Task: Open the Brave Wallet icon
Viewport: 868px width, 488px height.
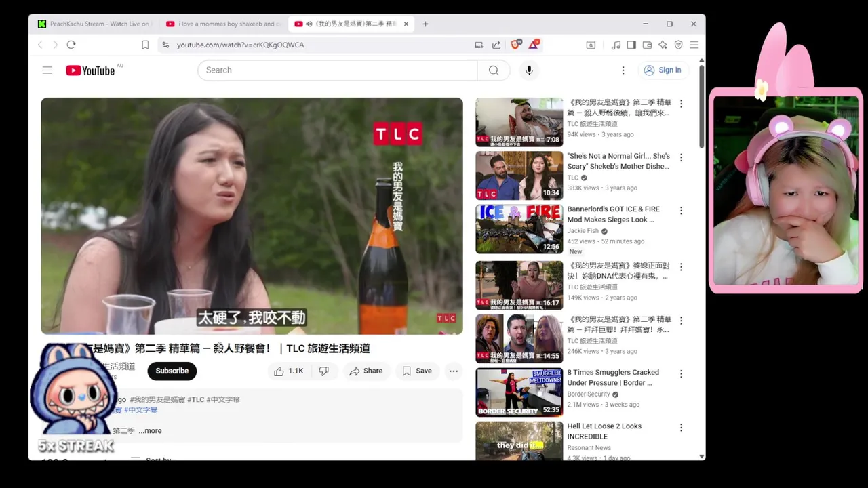Action: 647,45
